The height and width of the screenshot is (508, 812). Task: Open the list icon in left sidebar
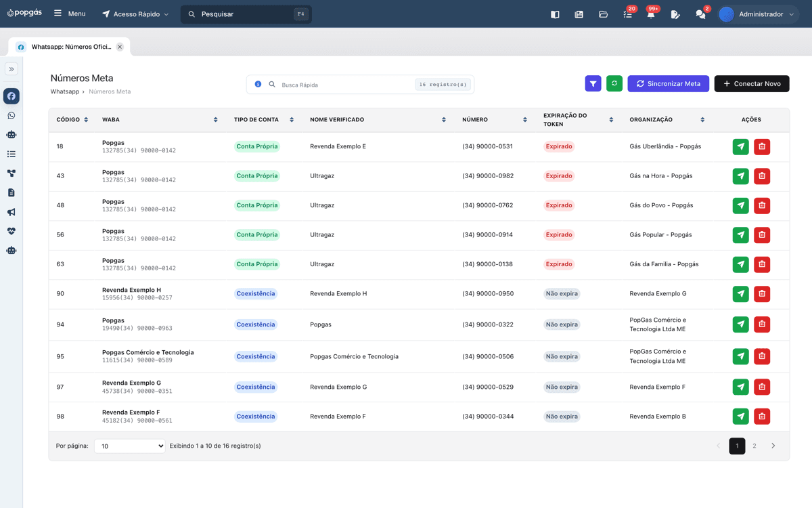point(12,154)
